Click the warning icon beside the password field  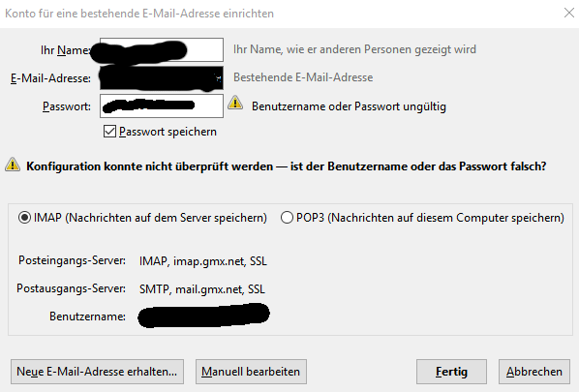tap(235, 103)
